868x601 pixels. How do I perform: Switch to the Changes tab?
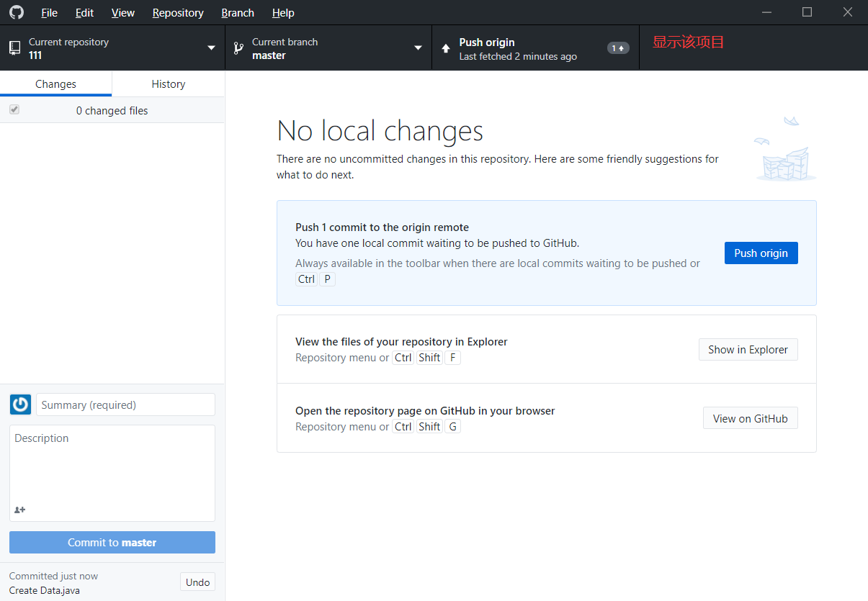click(55, 83)
